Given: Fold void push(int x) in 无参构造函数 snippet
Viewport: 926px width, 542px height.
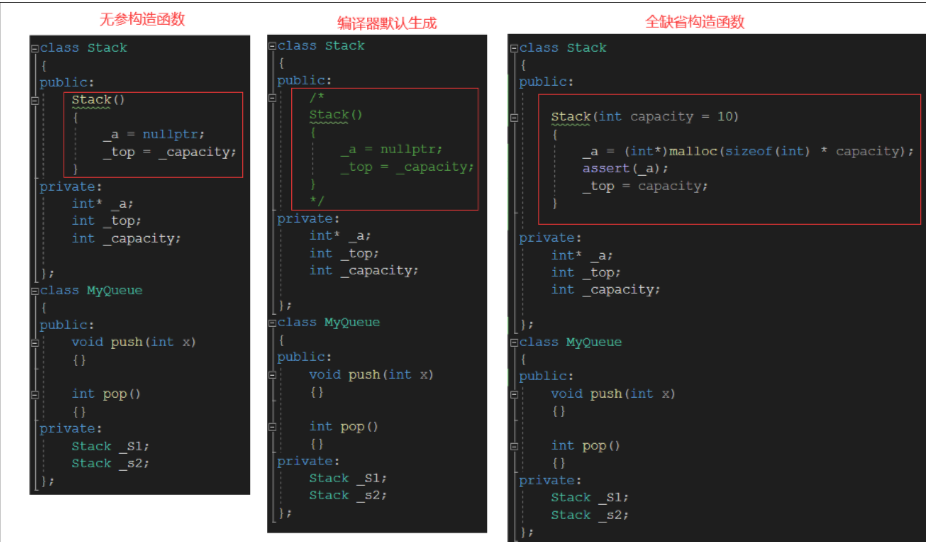Looking at the screenshot, I should pyautogui.click(x=35, y=343).
